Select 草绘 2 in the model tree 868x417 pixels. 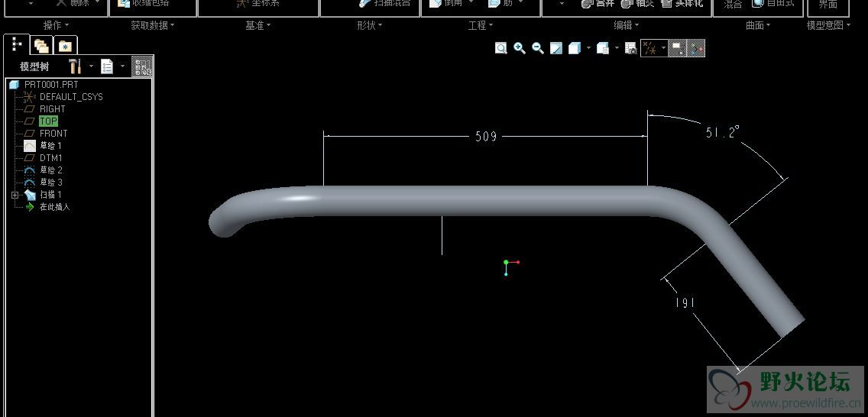[51, 170]
